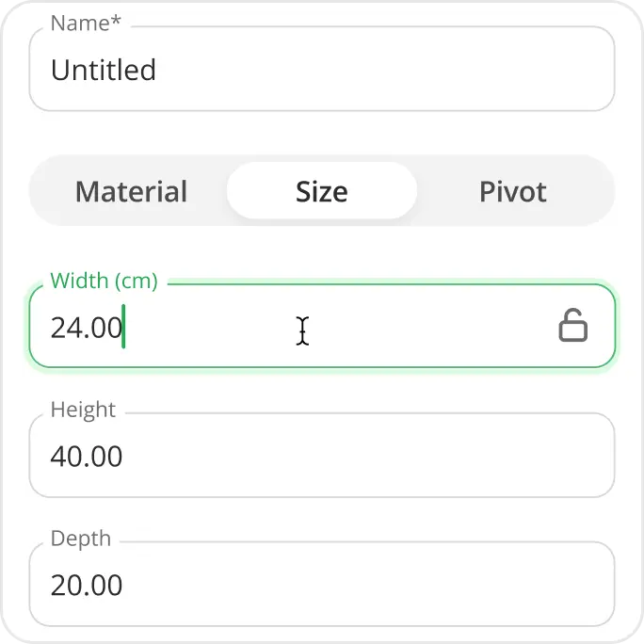This screenshot has width=644, height=644.
Task: Toggle the proportions lock icon in Width field
Action: [x=572, y=326]
